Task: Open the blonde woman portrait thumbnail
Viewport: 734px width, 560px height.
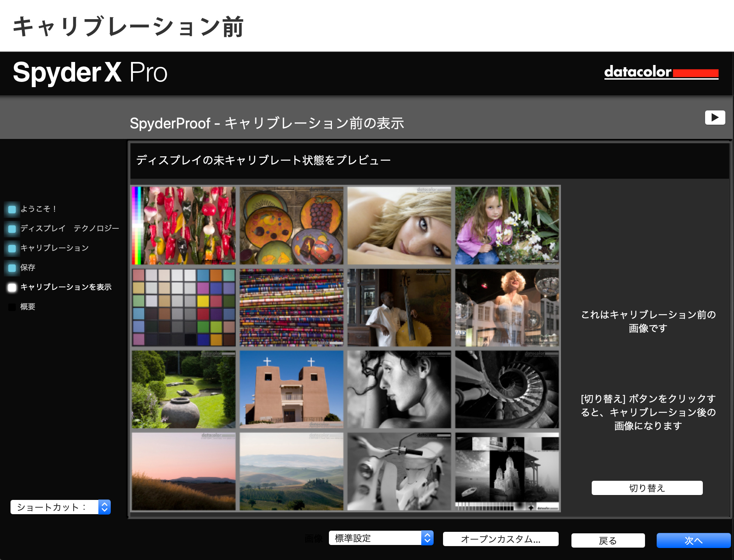Action: click(x=399, y=225)
